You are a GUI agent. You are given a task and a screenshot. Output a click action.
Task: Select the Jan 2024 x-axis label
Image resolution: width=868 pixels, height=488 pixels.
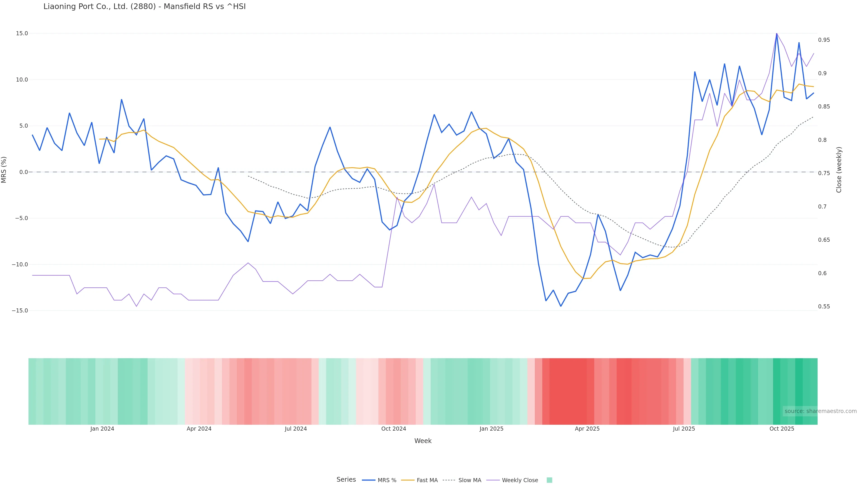[x=102, y=429]
